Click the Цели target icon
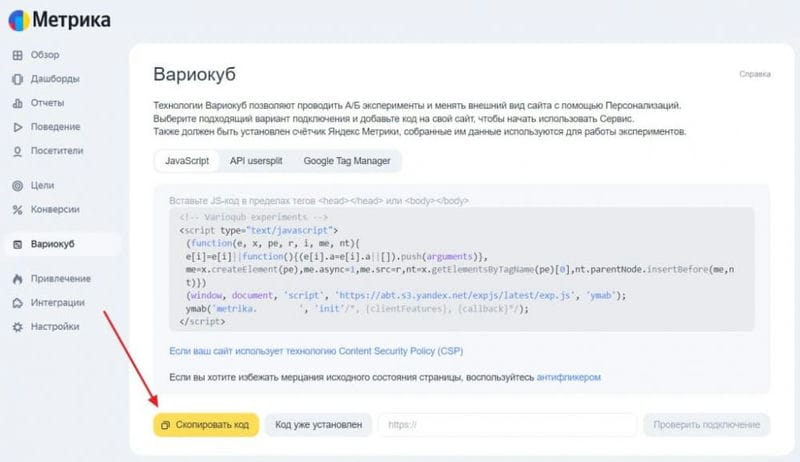The image size is (800, 462). click(17, 186)
